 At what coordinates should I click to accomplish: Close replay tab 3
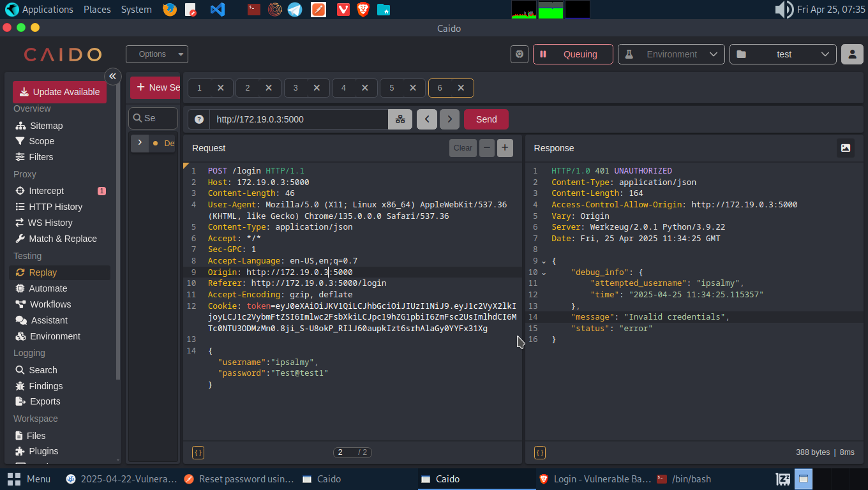coord(317,88)
